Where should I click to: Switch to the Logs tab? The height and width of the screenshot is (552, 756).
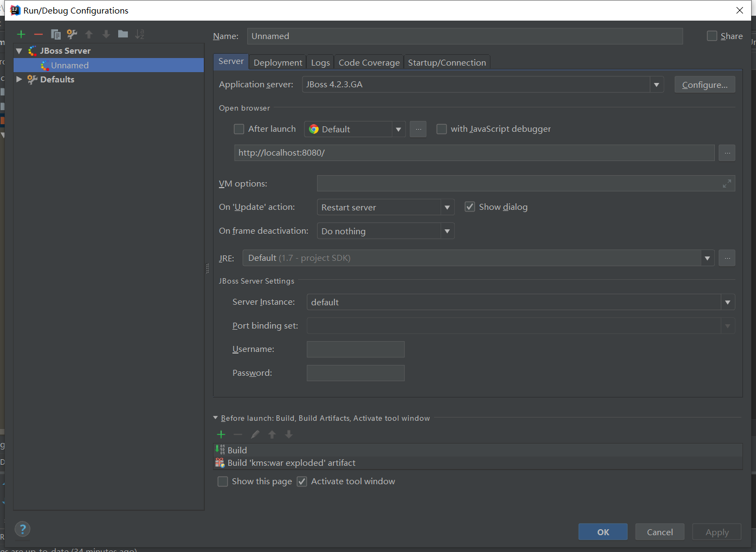coord(320,62)
